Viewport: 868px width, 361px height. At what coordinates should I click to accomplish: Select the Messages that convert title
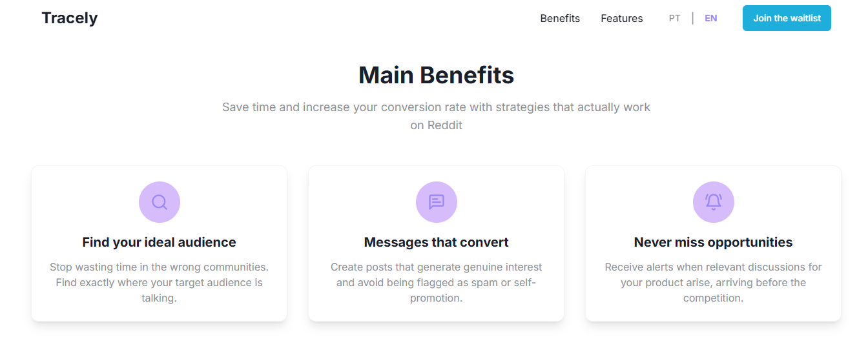437,242
